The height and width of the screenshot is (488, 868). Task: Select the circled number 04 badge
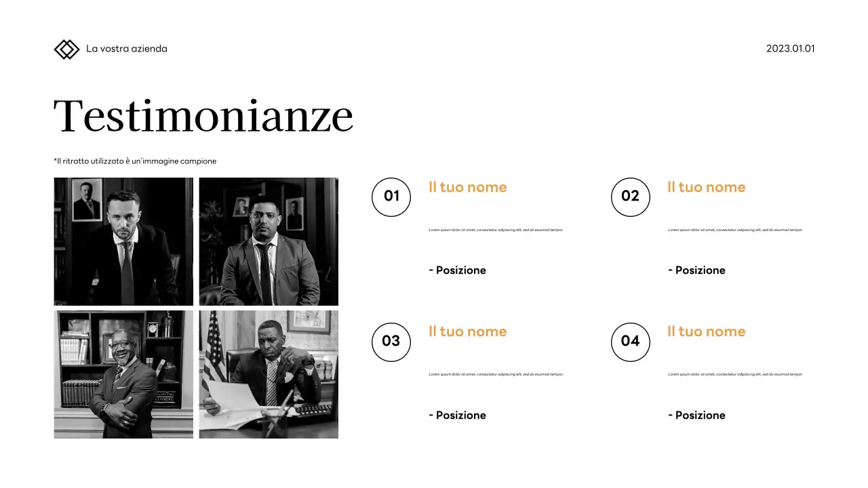[x=630, y=342]
